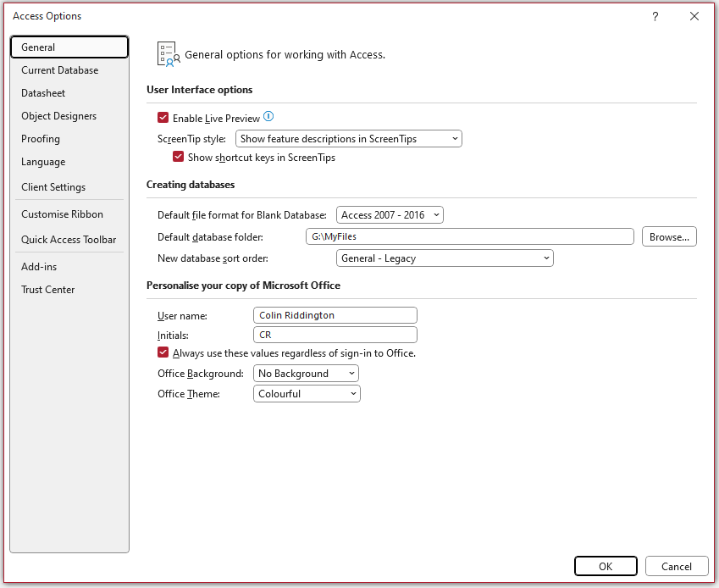
Task: Click the Live Preview info icon
Action: 268,117
